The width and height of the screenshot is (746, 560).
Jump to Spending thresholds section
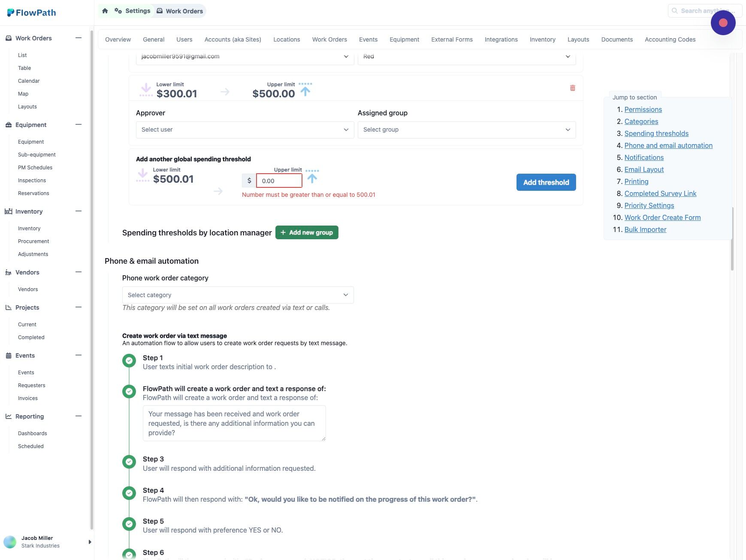coord(656,133)
